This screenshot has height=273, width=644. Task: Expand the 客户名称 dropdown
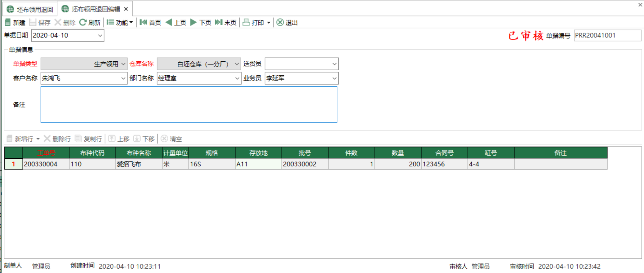[x=123, y=78]
